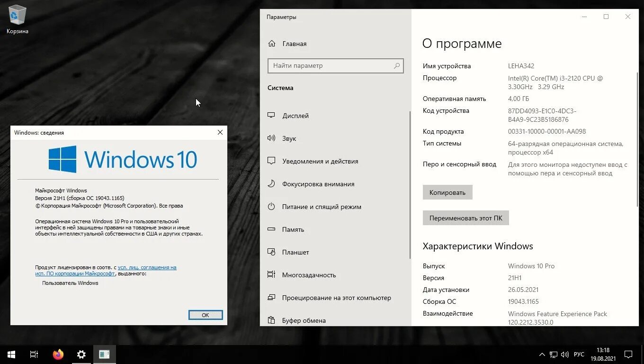Maximize the Параметры window
The width and height of the screenshot is (644, 364).
coord(606,17)
